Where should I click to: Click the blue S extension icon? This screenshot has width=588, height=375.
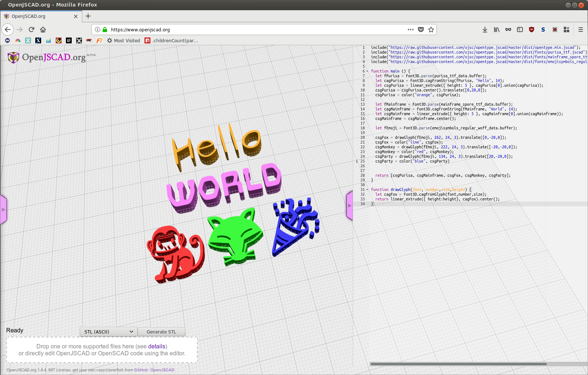click(543, 30)
